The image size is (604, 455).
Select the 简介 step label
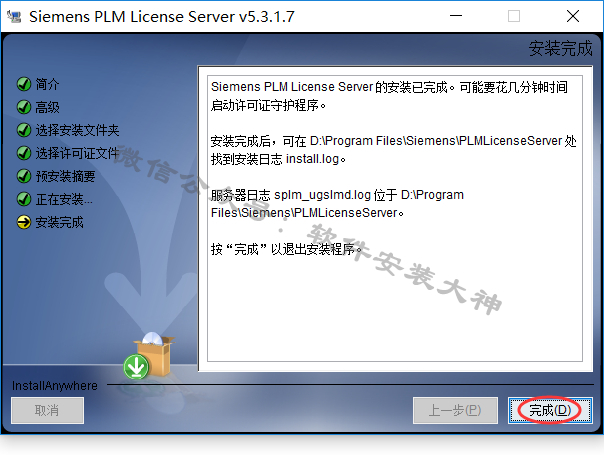pyautogui.click(x=47, y=84)
